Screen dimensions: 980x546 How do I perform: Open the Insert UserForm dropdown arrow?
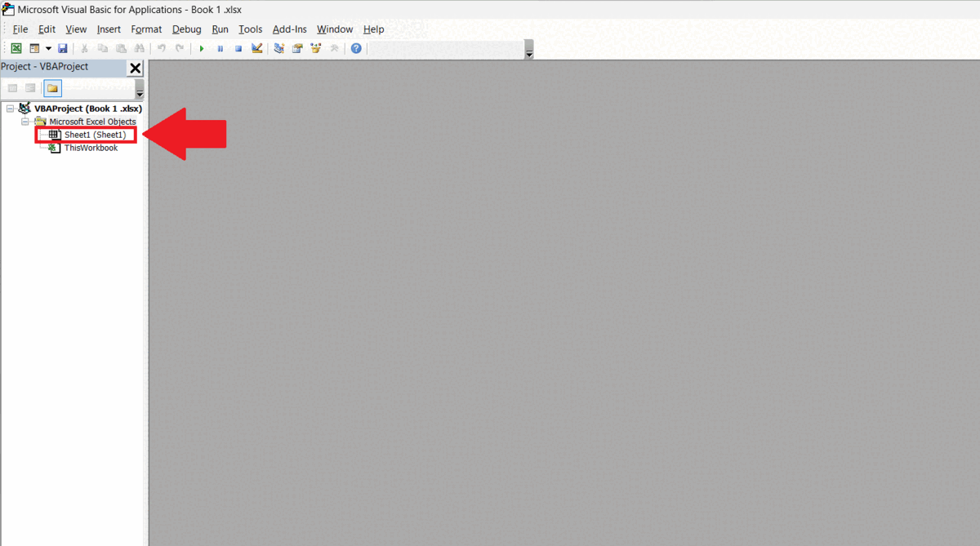(x=48, y=48)
